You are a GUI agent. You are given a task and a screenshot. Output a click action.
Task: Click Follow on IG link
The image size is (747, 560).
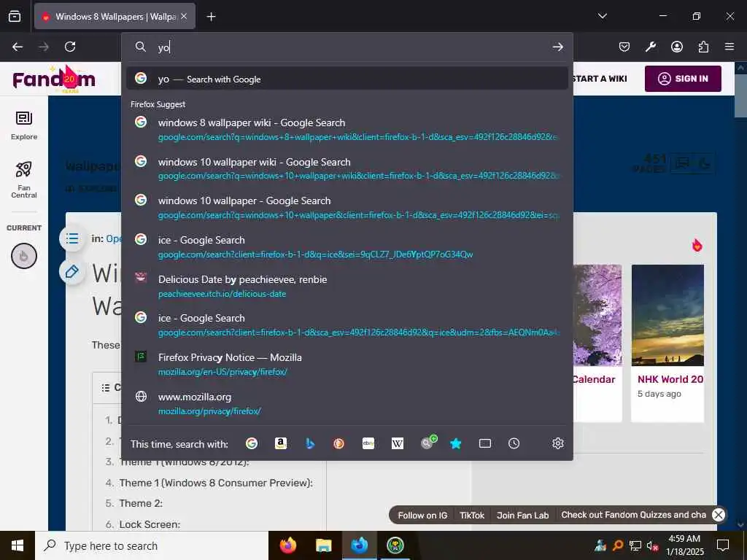pyautogui.click(x=422, y=516)
